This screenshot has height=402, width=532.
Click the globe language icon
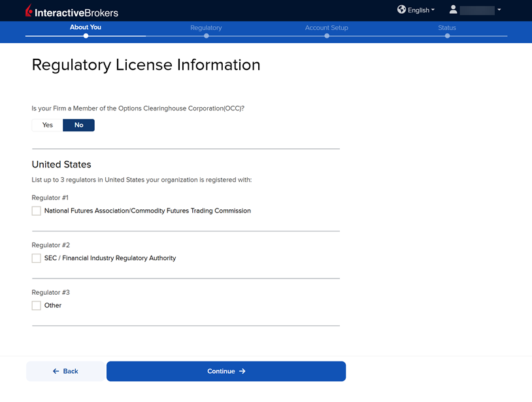pyautogui.click(x=401, y=10)
